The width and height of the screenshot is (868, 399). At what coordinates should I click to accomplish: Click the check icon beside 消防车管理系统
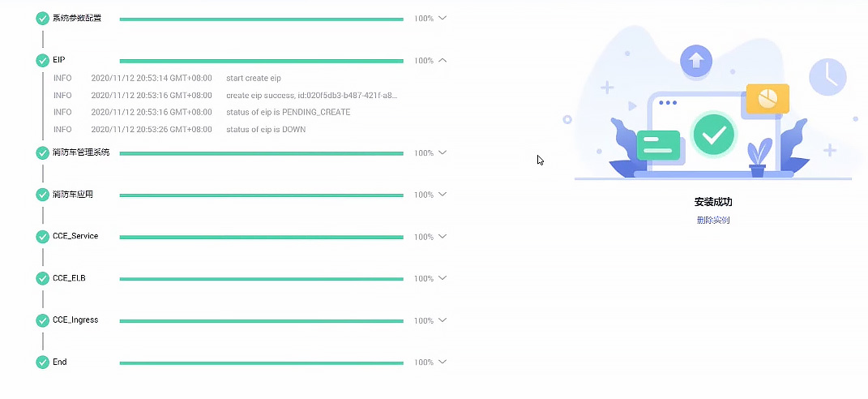point(43,153)
